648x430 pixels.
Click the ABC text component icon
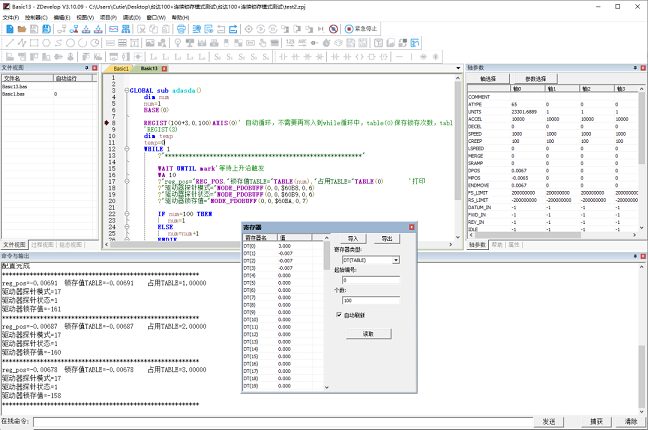click(x=302, y=43)
